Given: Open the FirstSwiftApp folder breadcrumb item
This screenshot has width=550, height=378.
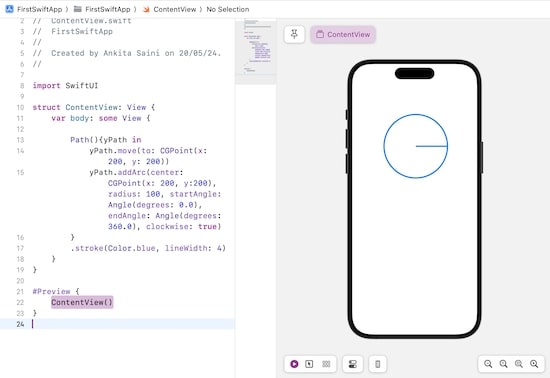Looking at the screenshot, I should pos(108,9).
